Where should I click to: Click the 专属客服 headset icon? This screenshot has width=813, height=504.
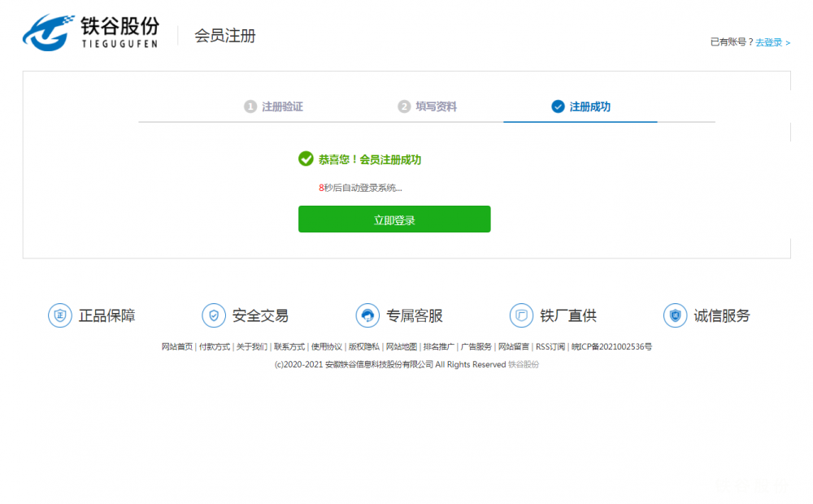(367, 315)
